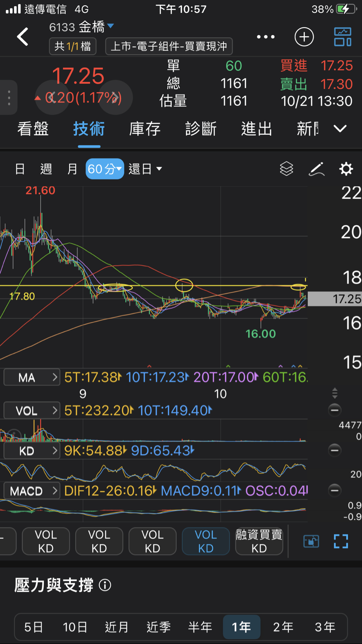Tap the 融資買賣 KD preset button
The width and height of the screenshot is (362, 644).
point(259,541)
